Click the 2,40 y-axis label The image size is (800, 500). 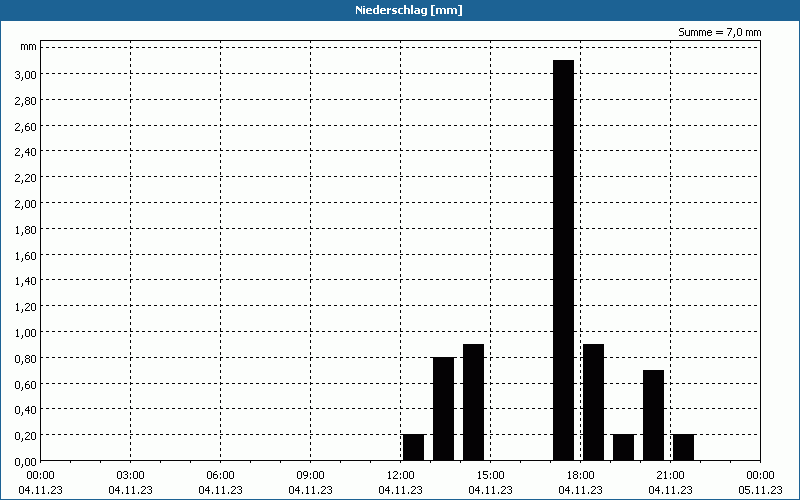point(26,152)
